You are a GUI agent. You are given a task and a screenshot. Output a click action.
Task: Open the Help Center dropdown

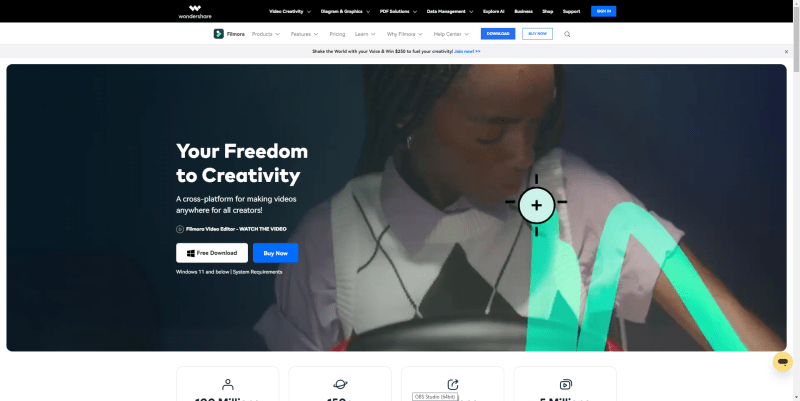tap(452, 34)
